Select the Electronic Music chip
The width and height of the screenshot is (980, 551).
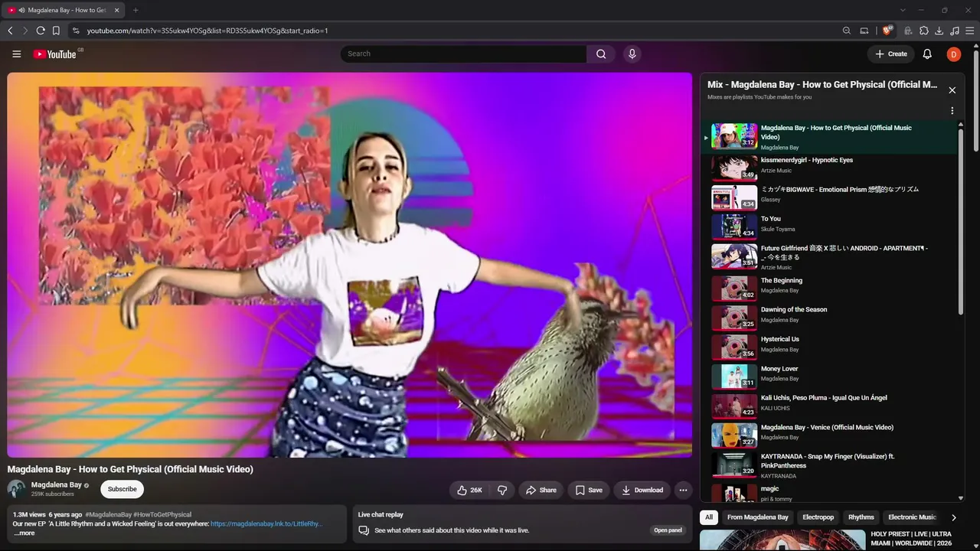point(912,517)
